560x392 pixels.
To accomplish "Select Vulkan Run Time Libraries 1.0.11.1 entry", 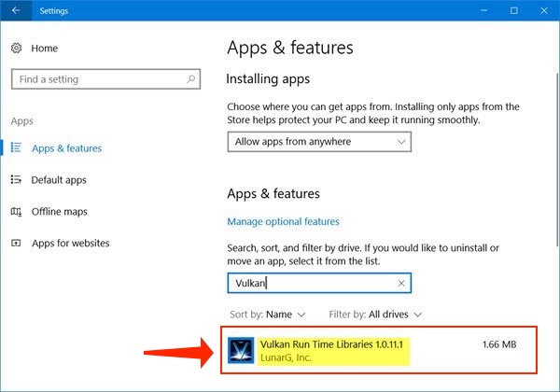I will 334,344.
